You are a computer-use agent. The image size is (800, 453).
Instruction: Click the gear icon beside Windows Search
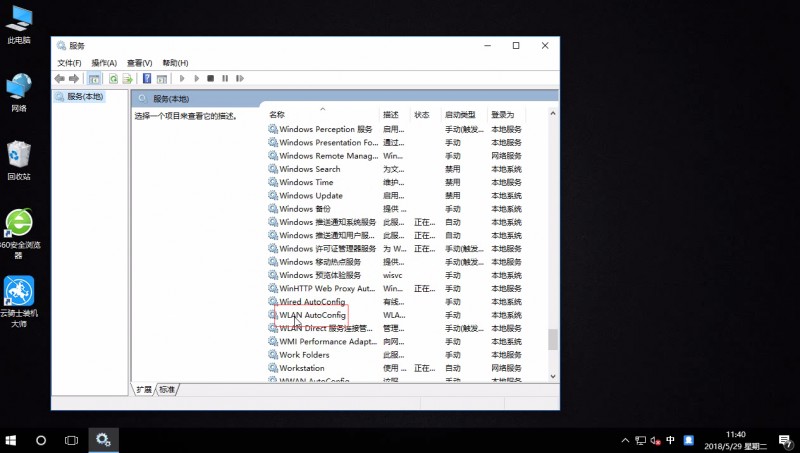[x=273, y=169]
